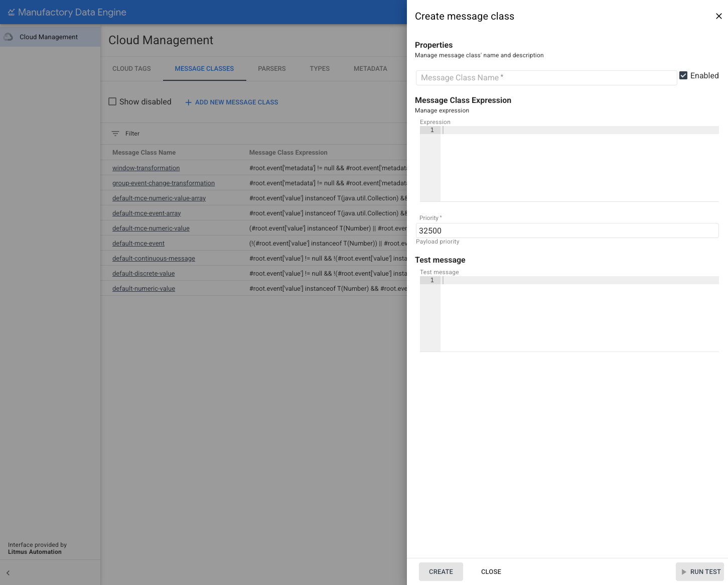The image size is (728, 585).
Task: Open the Filter icon above the table
Action: 115,134
